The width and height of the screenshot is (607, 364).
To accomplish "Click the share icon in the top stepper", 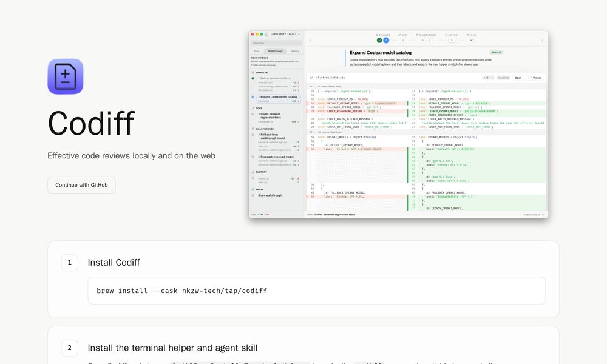I will click(472, 40).
